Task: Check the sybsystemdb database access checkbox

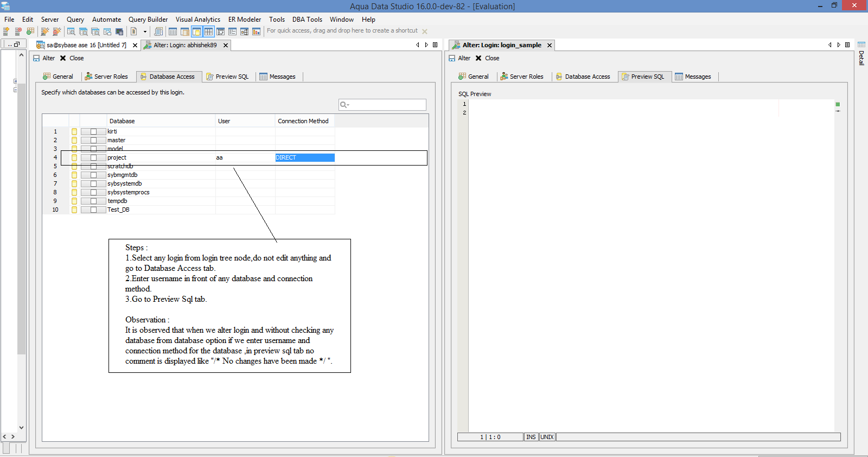Action: (93, 183)
